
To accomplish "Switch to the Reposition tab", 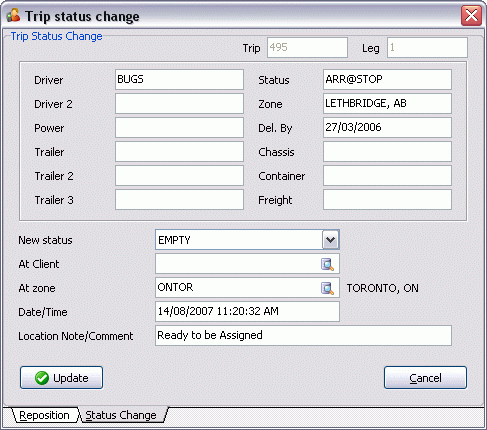I will point(44,415).
